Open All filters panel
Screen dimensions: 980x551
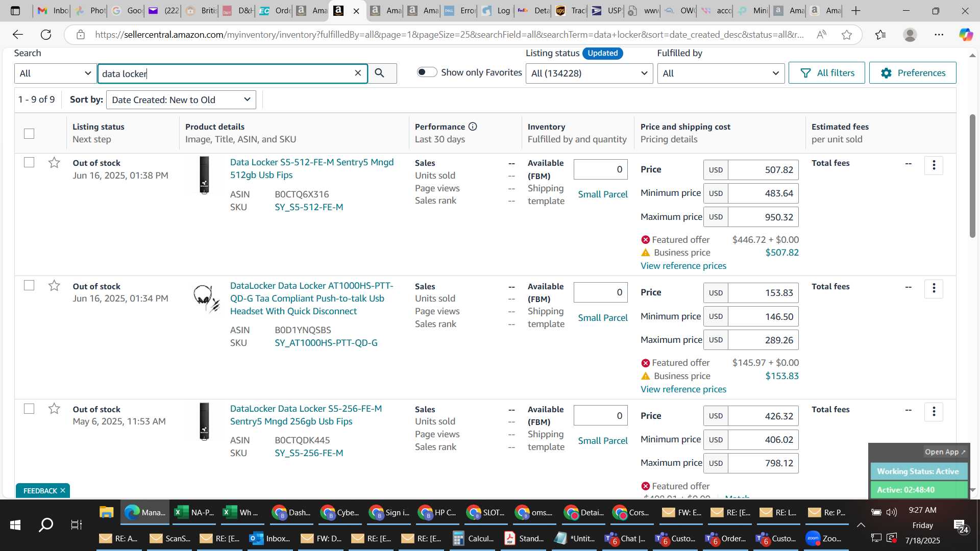pyautogui.click(x=826, y=73)
